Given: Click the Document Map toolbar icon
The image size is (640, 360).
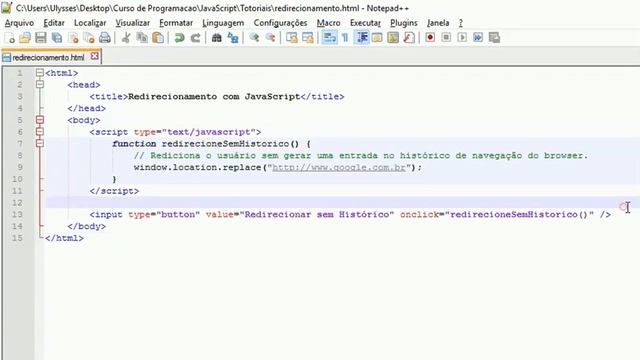Looking at the screenshot, I should point(393,38).
